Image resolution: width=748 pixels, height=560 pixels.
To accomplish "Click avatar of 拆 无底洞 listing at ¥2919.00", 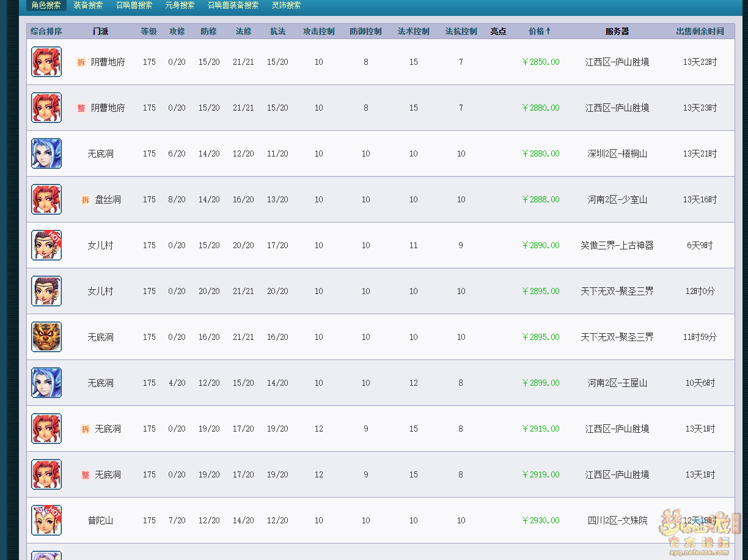I will (46, 429).
